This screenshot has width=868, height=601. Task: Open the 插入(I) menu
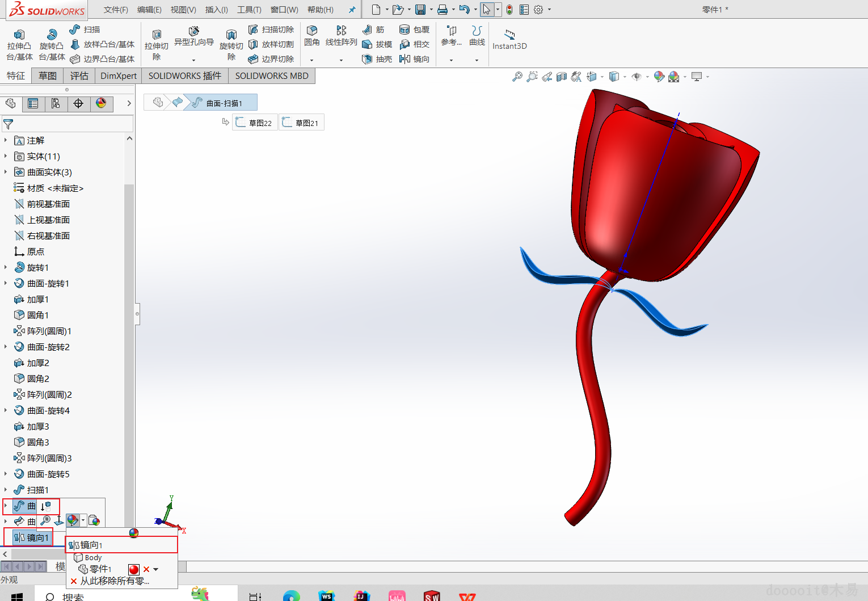(216, 10)
